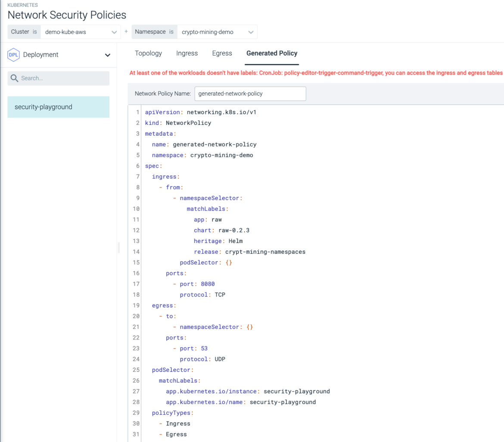Viewport: 504px width, 442px height.
Task: Switch to the Topology tab
Action: click(x=148, y=53)
